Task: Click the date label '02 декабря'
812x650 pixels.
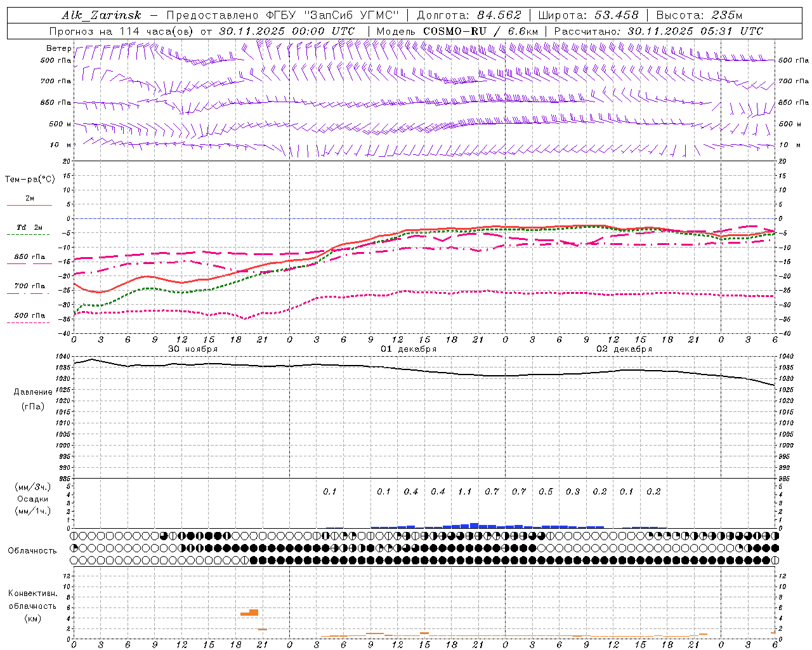Action: pos(624,349)
